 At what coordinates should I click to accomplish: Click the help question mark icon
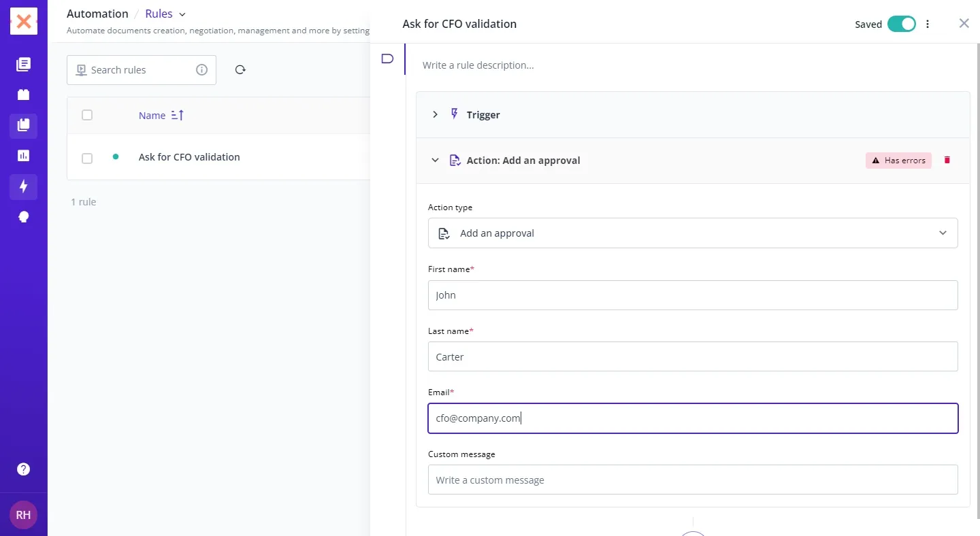[24, 469]
